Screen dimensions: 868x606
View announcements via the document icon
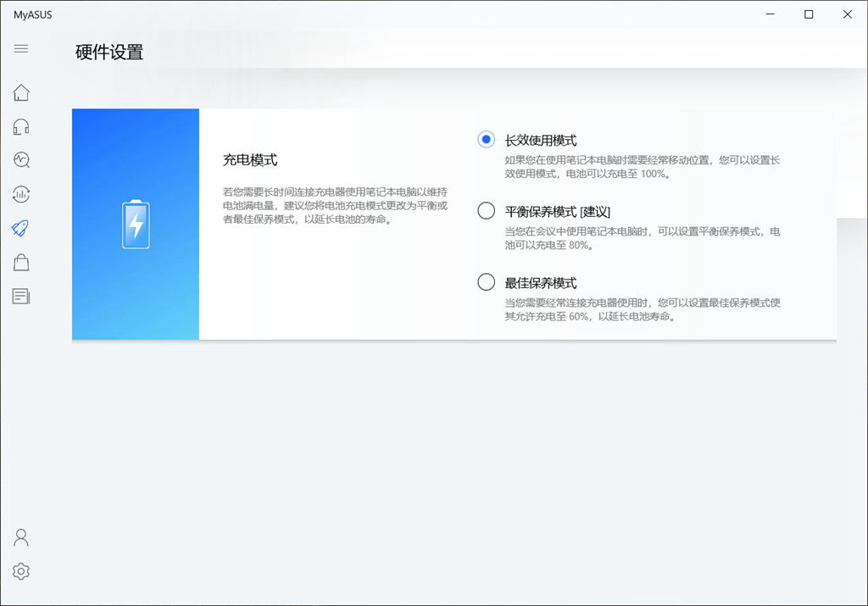(x=21, y=296)
